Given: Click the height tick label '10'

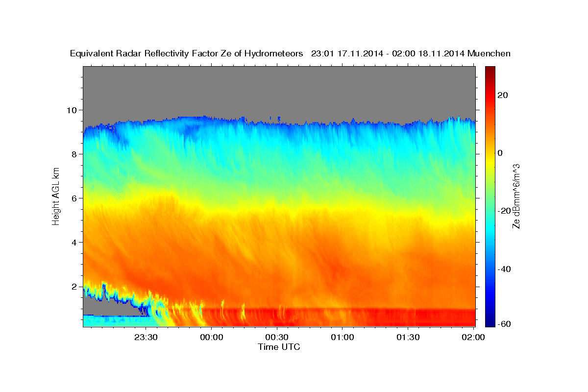Looking at the screenshot, I should [x=73, y=110].
